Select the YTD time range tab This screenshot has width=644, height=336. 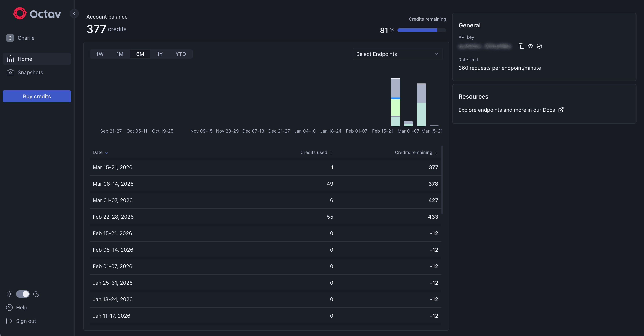pyautogui.click(x=181, y=54)
